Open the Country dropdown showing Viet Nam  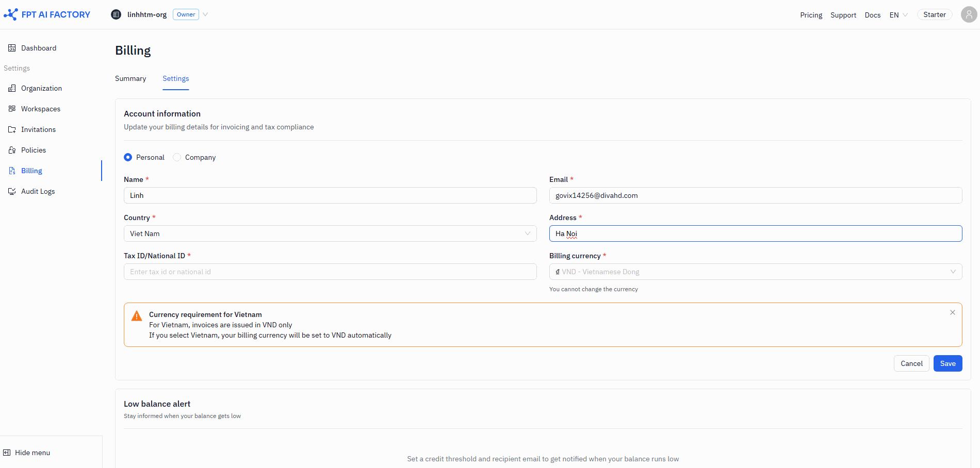click(330, 233)
